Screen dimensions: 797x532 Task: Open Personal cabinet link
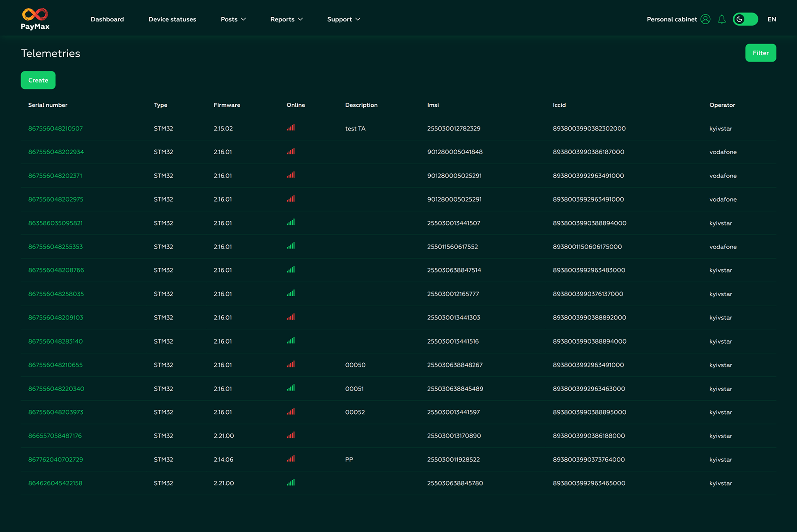coord(672,19)
